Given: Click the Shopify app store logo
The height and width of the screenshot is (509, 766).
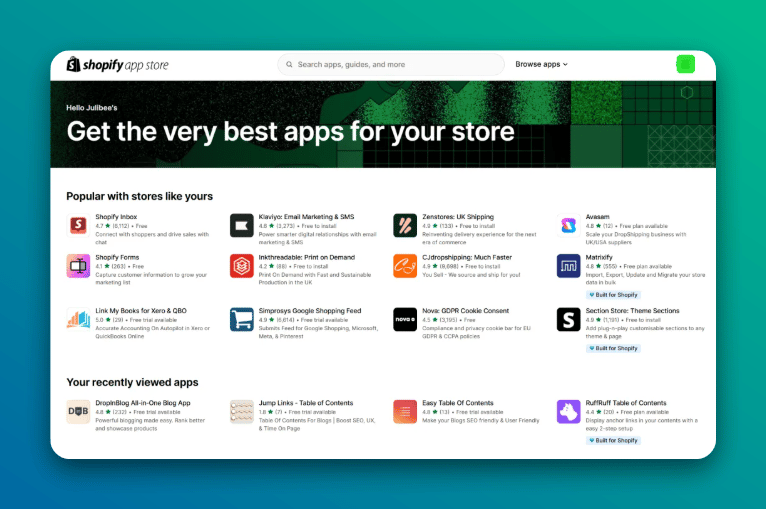Looking at the screenshot, I should [117, 64].
